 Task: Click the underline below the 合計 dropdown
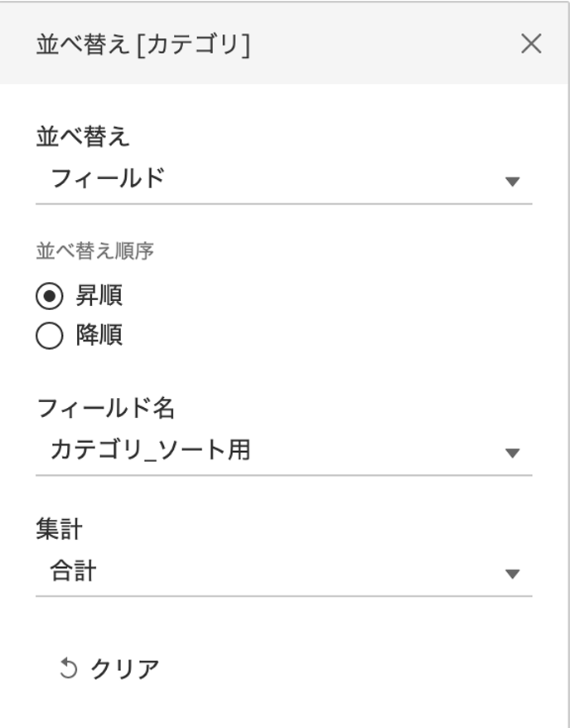coord(283,595)
